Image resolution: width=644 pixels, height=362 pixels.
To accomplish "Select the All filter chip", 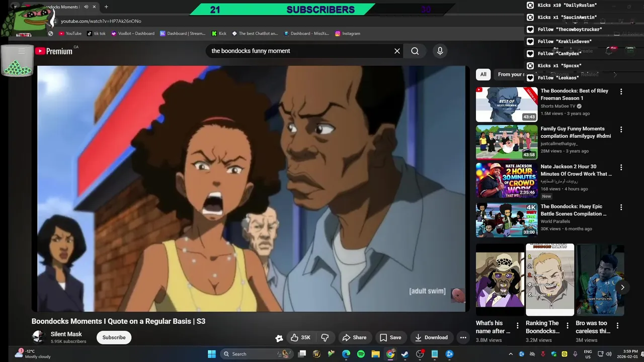I will tap(483, 74).
